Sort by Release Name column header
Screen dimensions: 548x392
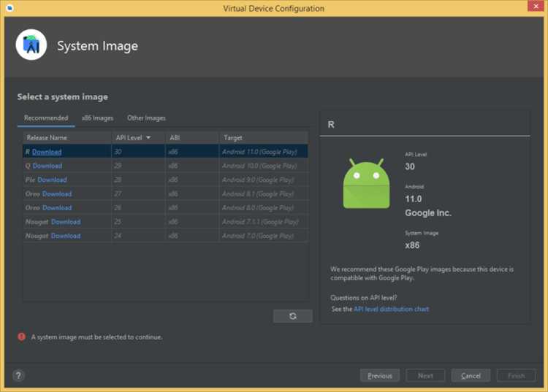point(67,138)
